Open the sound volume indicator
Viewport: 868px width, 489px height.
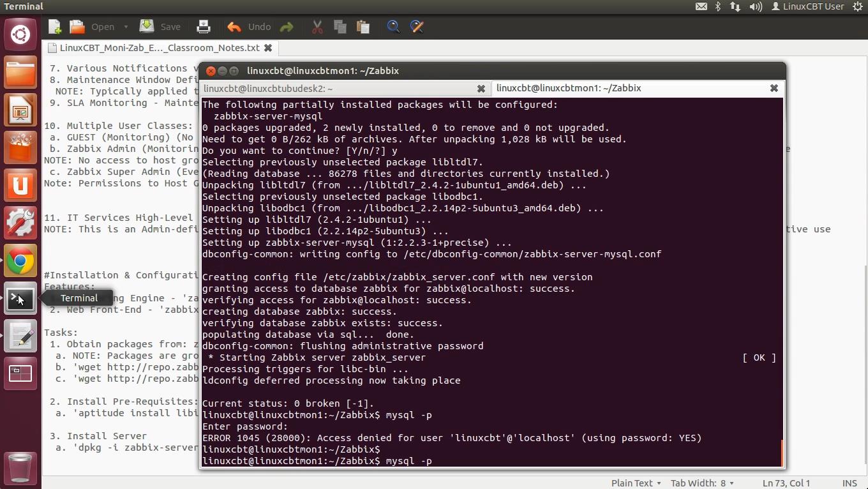pyautogui.click(x=756, y=6)
